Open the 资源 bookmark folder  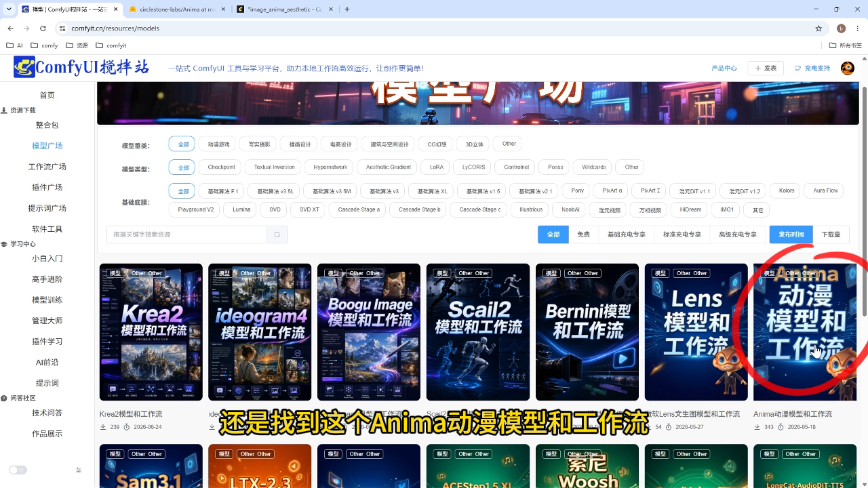(77, 45)
